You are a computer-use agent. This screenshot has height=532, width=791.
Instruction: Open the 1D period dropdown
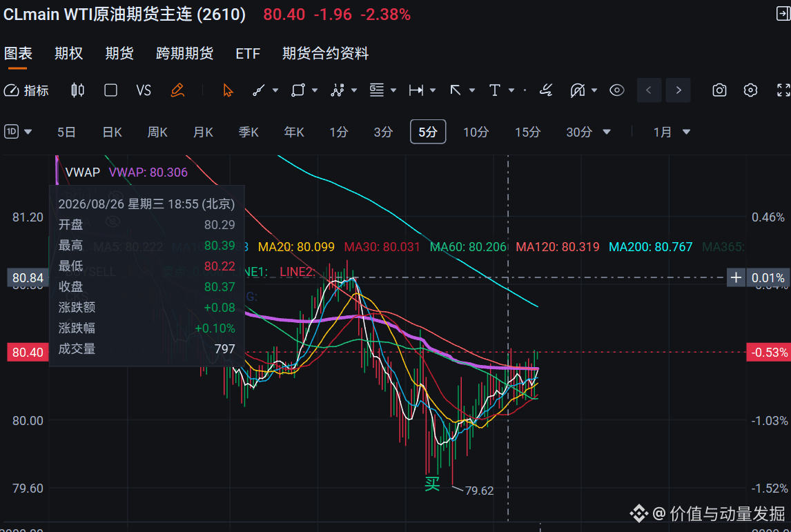[18, 132]
